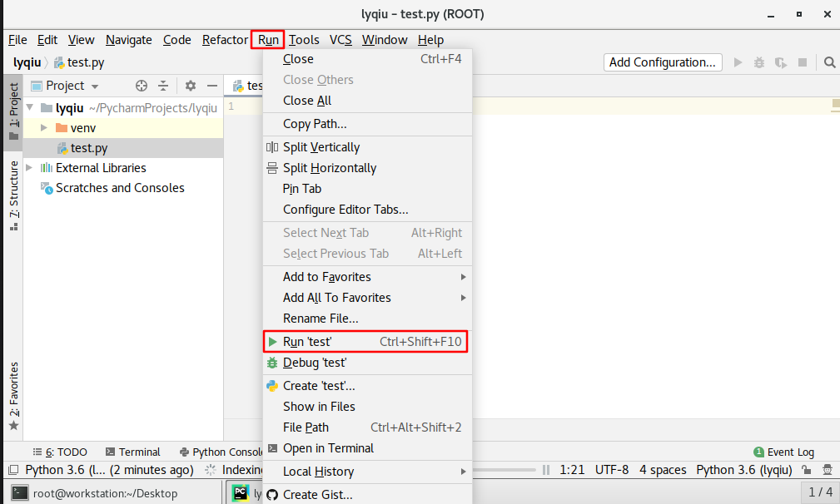Click the Scroll from Source crosshair icon
Image resolution: width=840 pixels, height=504 pixels.
142,86
